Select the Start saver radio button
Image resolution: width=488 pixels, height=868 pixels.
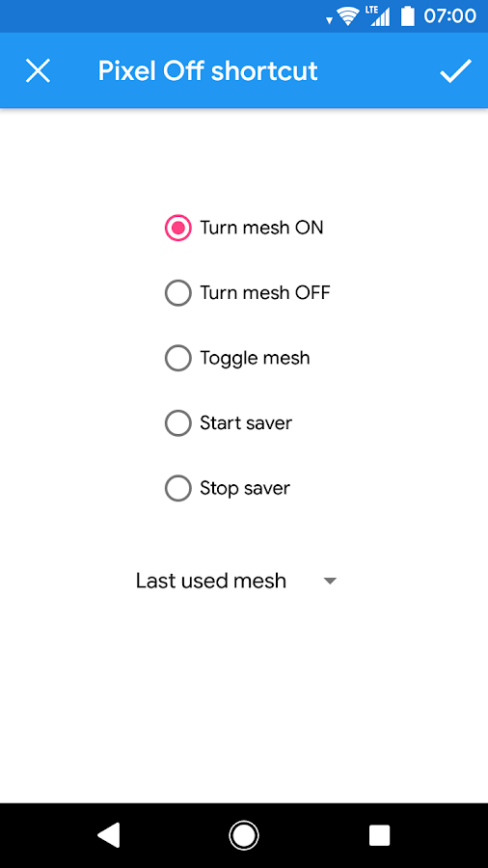[x=178, y=423]
